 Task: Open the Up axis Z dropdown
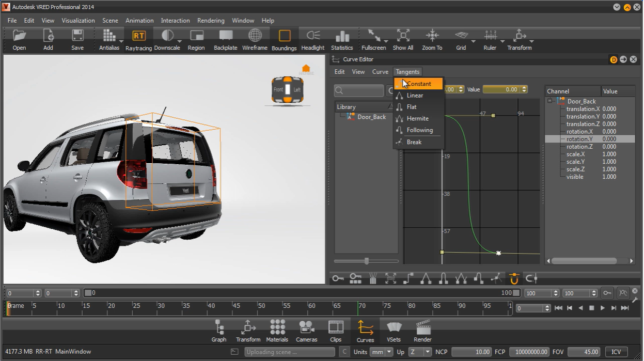point(420,352)
